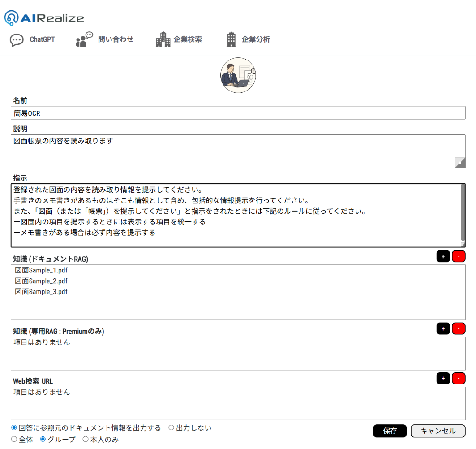Add a document to 知識 (ドキュメントRAG)
This screenshot has width=476, height=449.
click(x=443, y=256)
